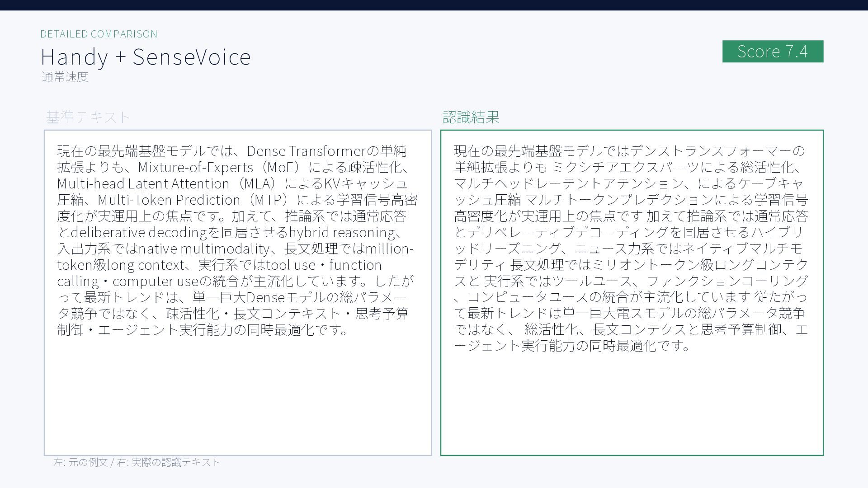Click Multi-Token Prediction in reference text

coord(169,200)
